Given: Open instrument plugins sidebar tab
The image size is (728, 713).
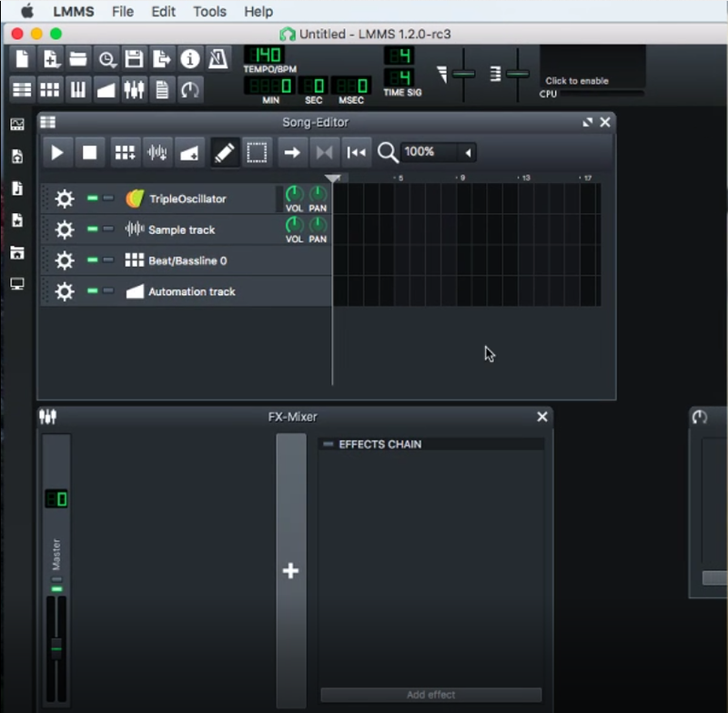Looking at the screenshot, I should pyautogui.click(x=17, y=124).
